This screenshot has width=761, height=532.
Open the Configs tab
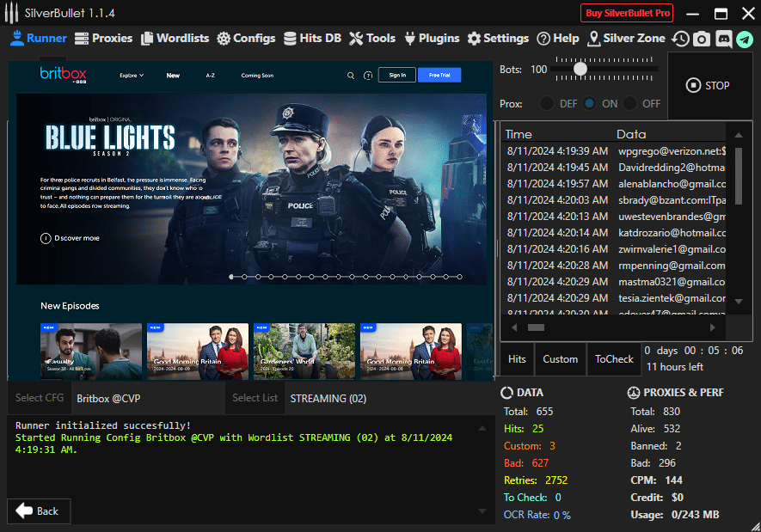(x=246, y=39)
